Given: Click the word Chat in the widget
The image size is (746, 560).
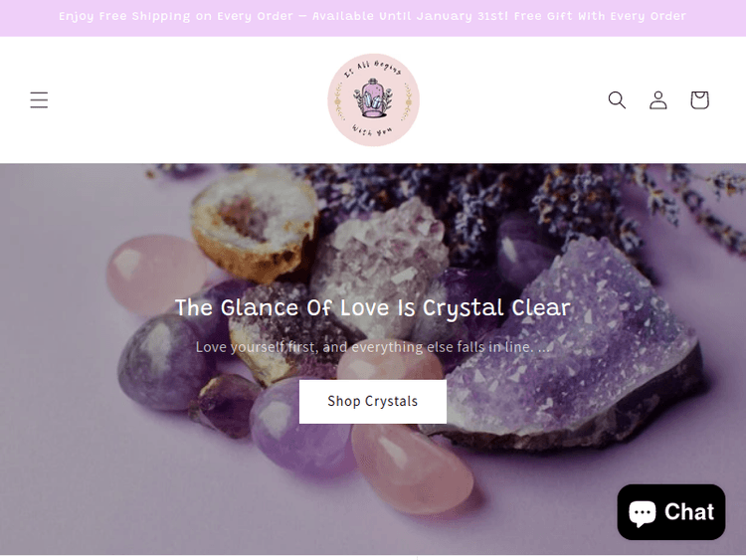Looking at the screenshot, I should [689, 512].
